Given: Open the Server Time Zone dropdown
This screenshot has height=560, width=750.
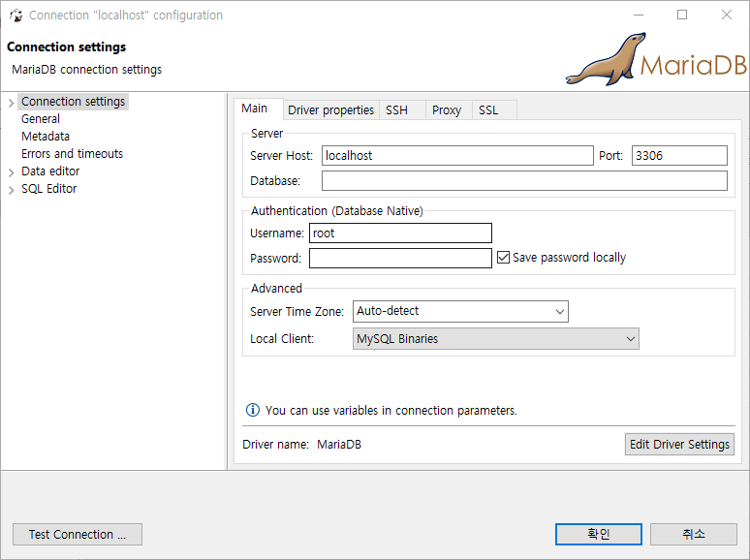Looking at the screenshot, I should tap(460, 311).
